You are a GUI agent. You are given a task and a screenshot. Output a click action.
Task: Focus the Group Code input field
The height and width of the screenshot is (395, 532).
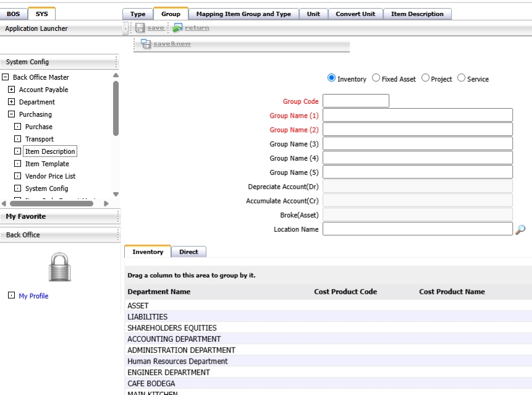tap(356, 101)
